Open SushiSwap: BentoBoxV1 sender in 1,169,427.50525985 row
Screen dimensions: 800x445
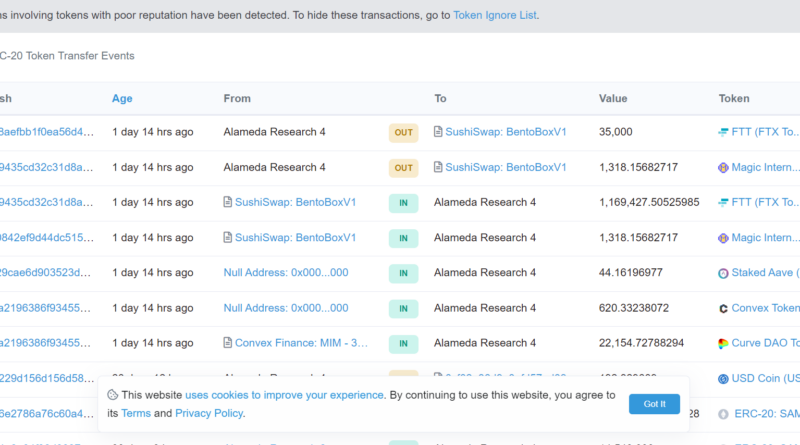pyautogui.click(x=295, y=202)
